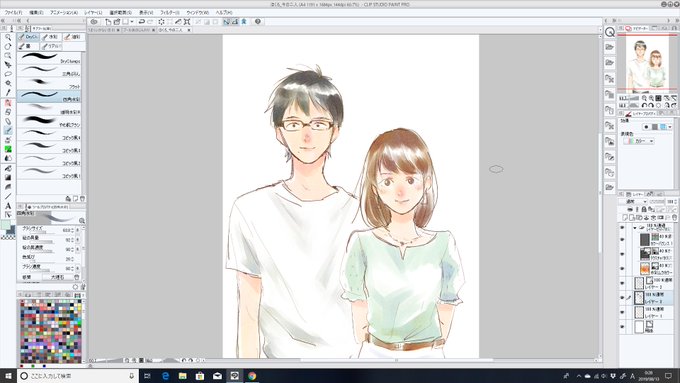Select the Eyedropper tool

tap(8, 92)
